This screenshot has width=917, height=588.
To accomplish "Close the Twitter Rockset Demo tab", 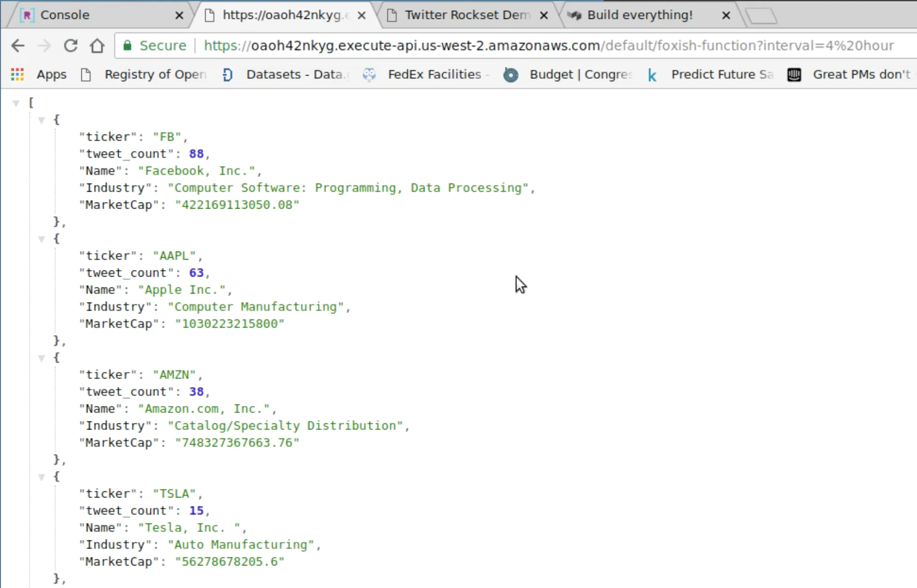I will pos(544,15).
